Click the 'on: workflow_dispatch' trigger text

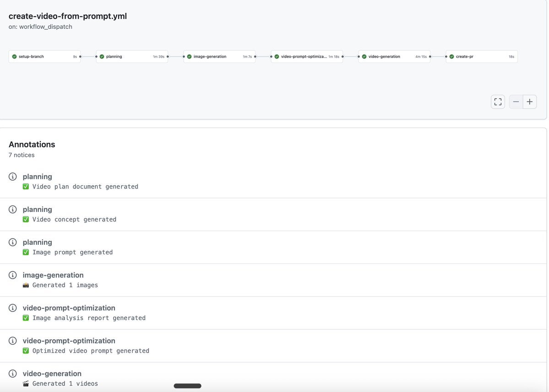tap(40, 27)
